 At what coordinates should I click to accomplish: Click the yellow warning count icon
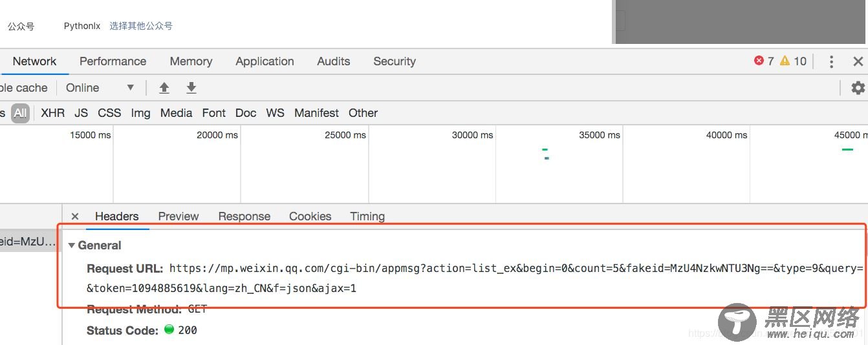[x=785, y=61]
